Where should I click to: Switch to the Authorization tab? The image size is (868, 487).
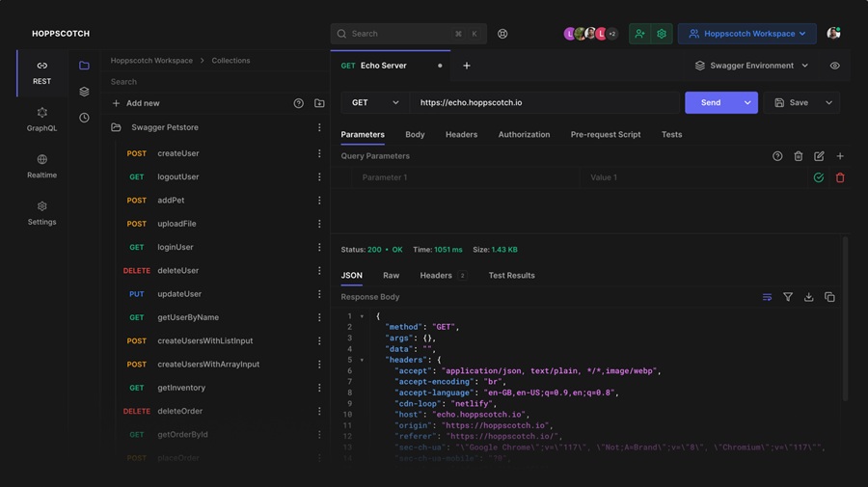tap(524, 134)
